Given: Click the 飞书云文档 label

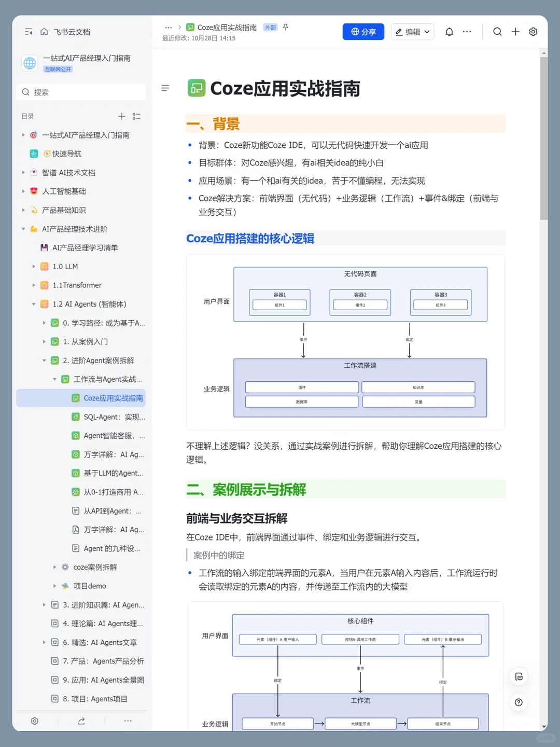Looking at the screenshot, I should pyautogui.click(x=72, y=32).
